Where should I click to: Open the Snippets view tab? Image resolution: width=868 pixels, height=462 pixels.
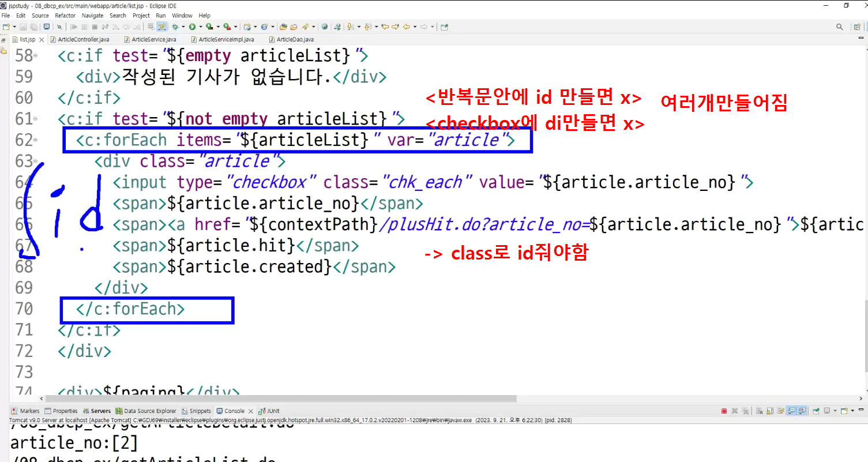click(x=197, y=411)
